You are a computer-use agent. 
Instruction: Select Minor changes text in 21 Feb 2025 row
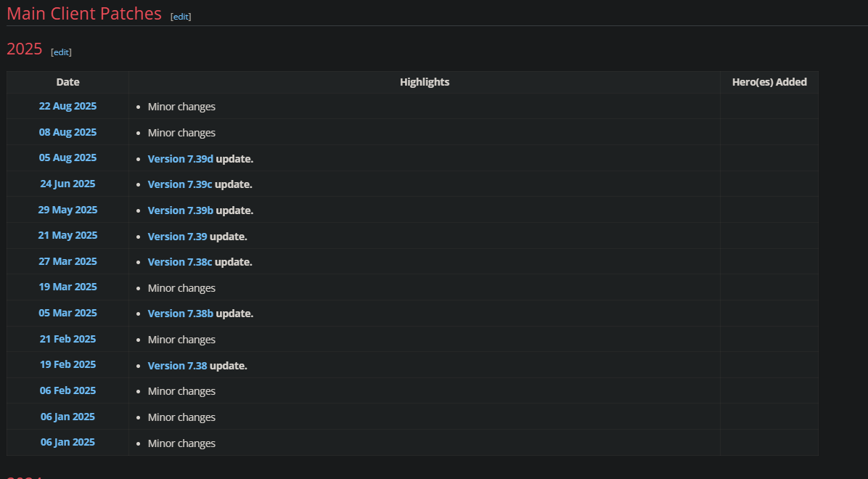tap(181, 340)
